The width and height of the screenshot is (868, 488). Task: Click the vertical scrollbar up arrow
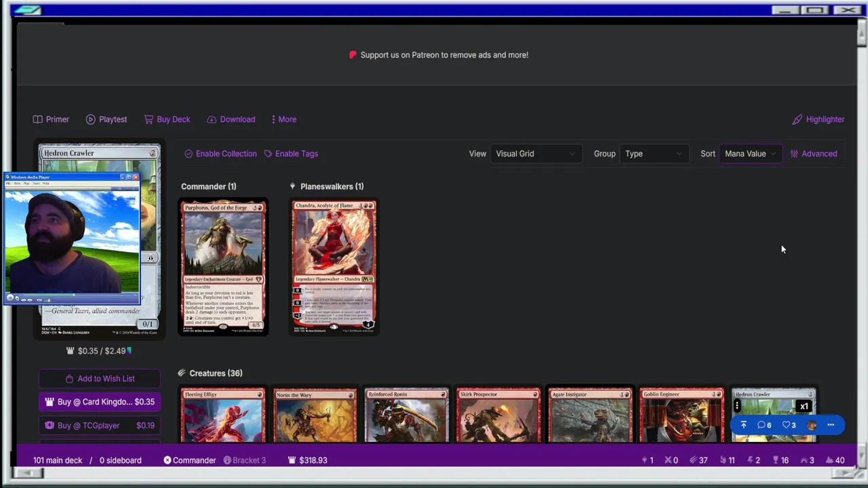click(x=862, y=33)
